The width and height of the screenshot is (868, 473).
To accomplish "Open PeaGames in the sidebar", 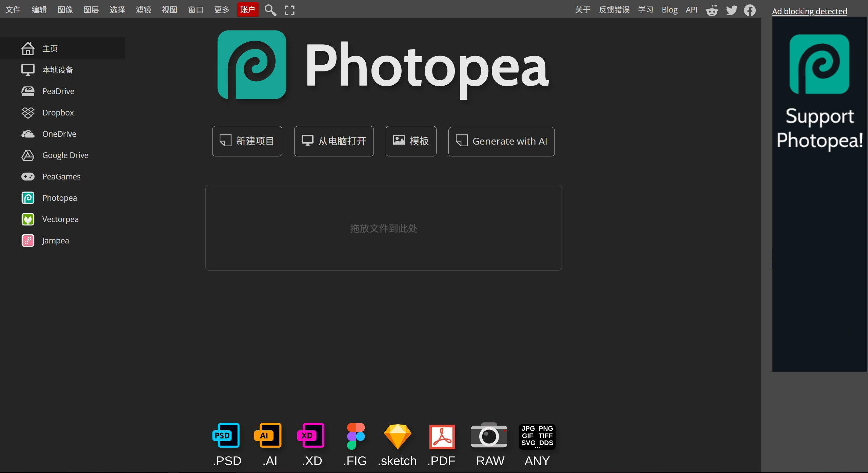I will (x=62, y=176).
